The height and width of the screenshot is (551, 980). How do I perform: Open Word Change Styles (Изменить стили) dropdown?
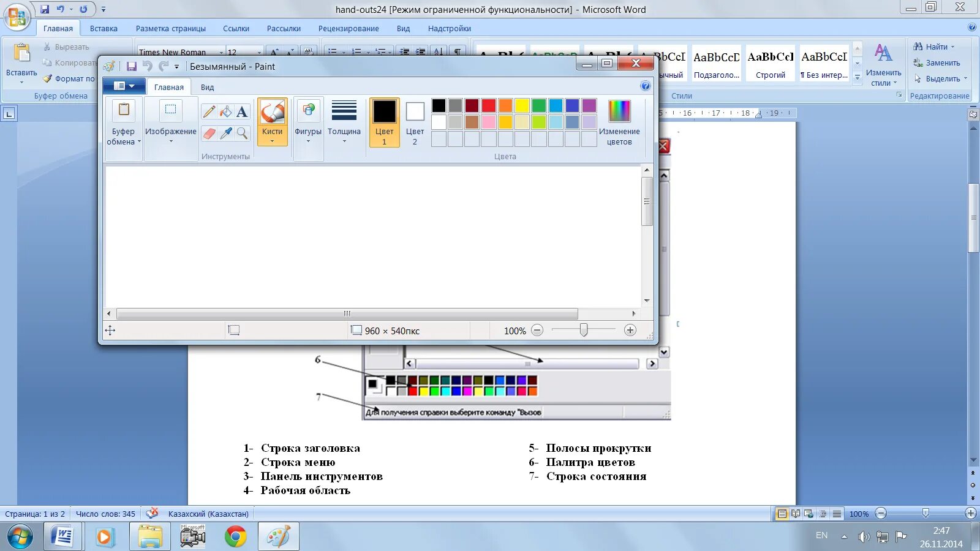[883, 64]
